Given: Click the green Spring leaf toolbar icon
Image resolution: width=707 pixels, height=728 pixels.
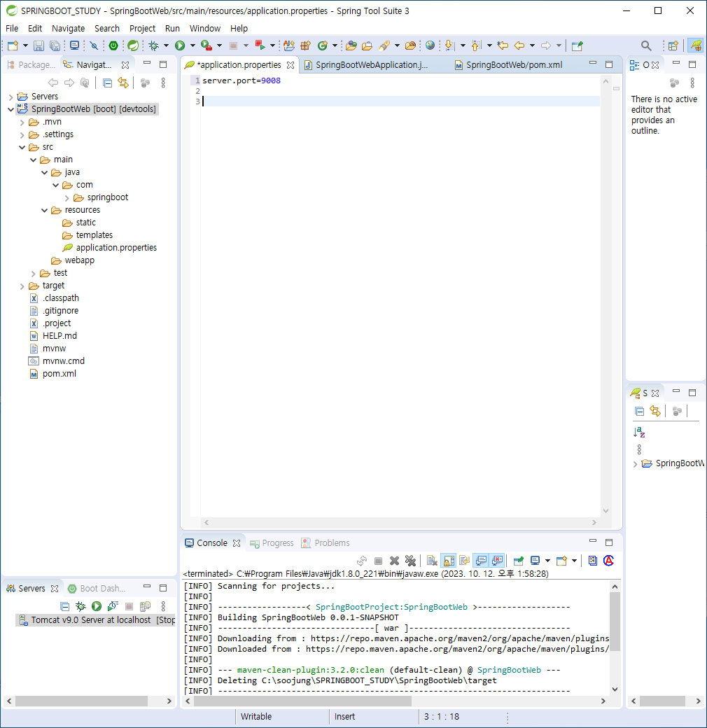Looking at the screenshot, I should (133, 45).
